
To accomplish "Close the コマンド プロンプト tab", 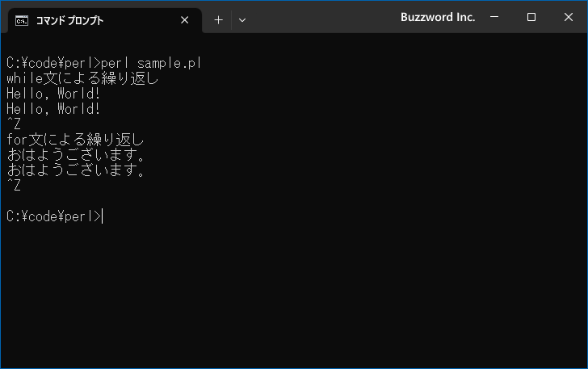I will [184, 20].
